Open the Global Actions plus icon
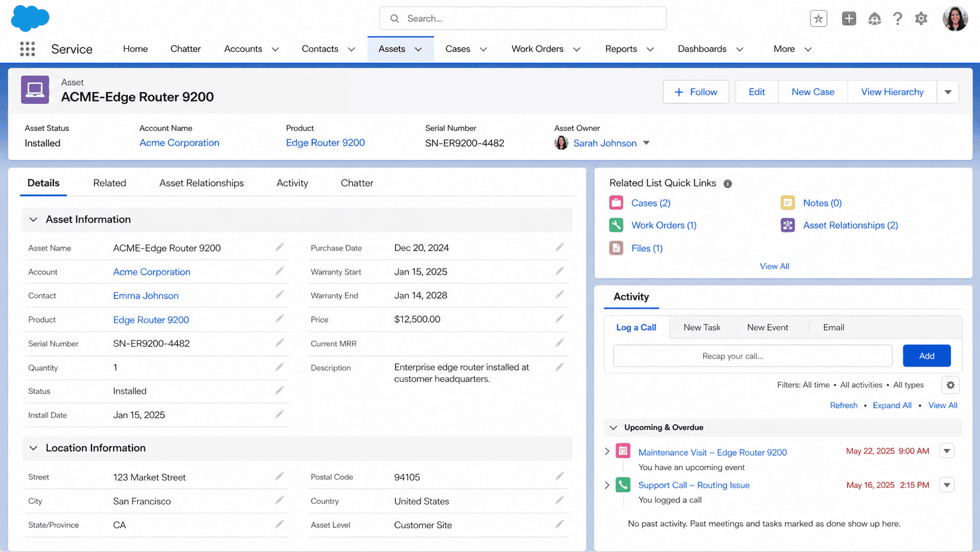The image size is (980, 552). tap(849, 19)
